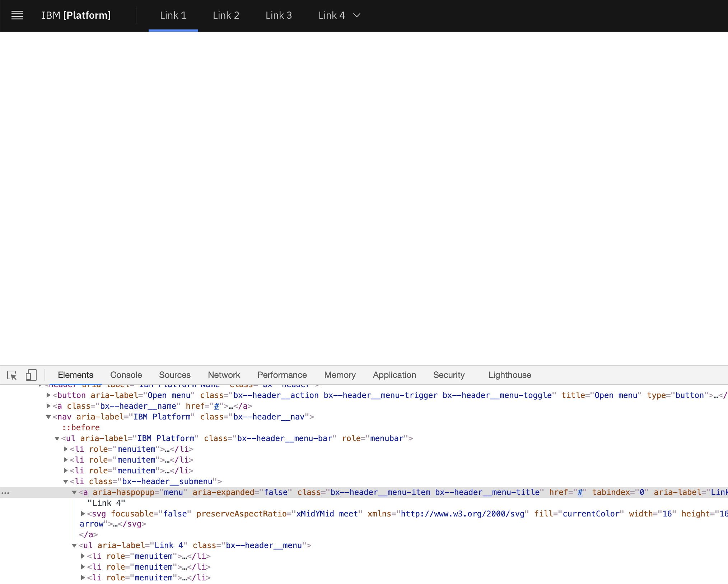The image size is (728, 584).
Task: Click Link 2 in header navigation
Action: click(x=226, y=15)
